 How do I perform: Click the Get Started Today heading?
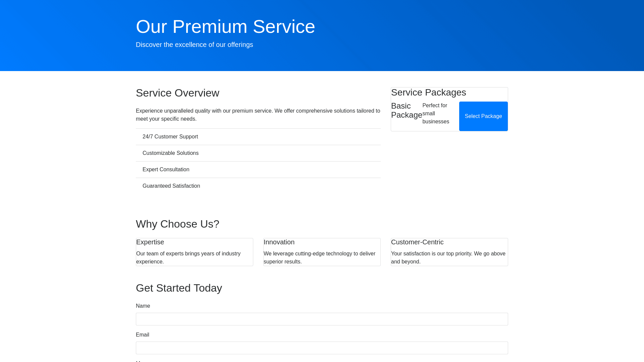(179, 288)
